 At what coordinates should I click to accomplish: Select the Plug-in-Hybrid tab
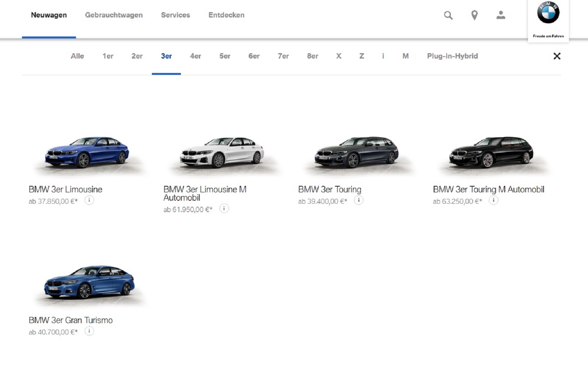pyautogui.click(x=452, y=56)
